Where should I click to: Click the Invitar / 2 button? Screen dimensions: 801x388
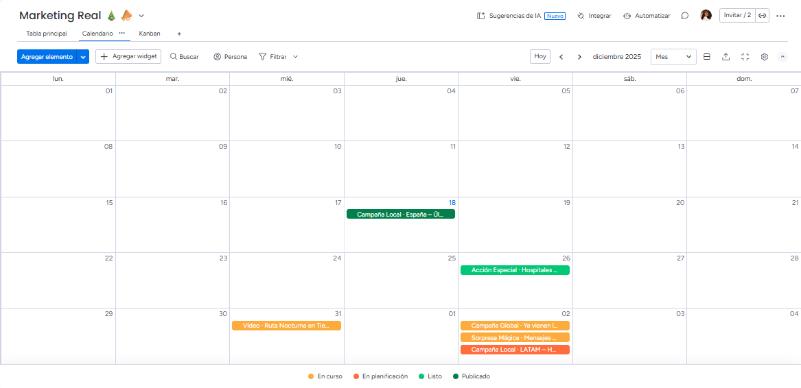737,15
